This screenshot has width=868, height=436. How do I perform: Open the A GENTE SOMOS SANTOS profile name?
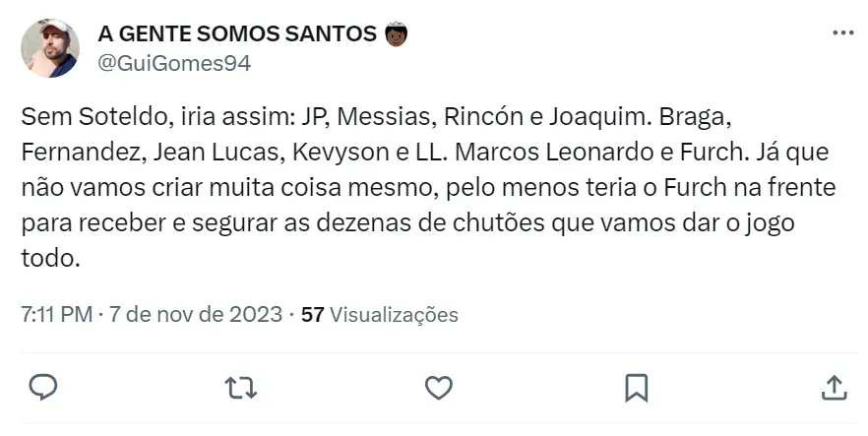(237, 33)
